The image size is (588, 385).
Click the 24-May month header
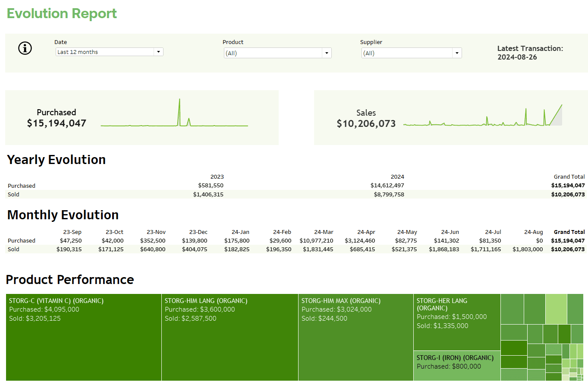point(407,232)
